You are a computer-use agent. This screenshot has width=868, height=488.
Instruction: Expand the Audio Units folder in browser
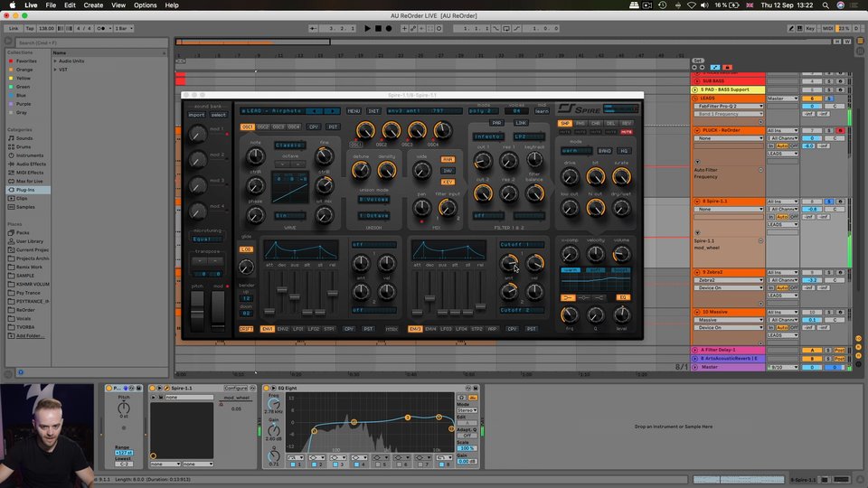55,61
